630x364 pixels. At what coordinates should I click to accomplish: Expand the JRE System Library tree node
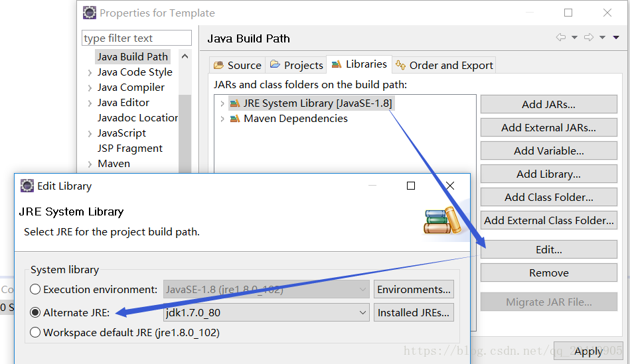click(x=222, y=103)
